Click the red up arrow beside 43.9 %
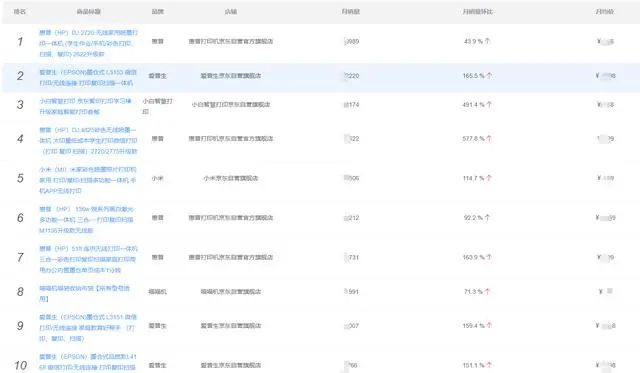This screenshot has width=640, height=373. pyautogui.click(x=487, y=41)
